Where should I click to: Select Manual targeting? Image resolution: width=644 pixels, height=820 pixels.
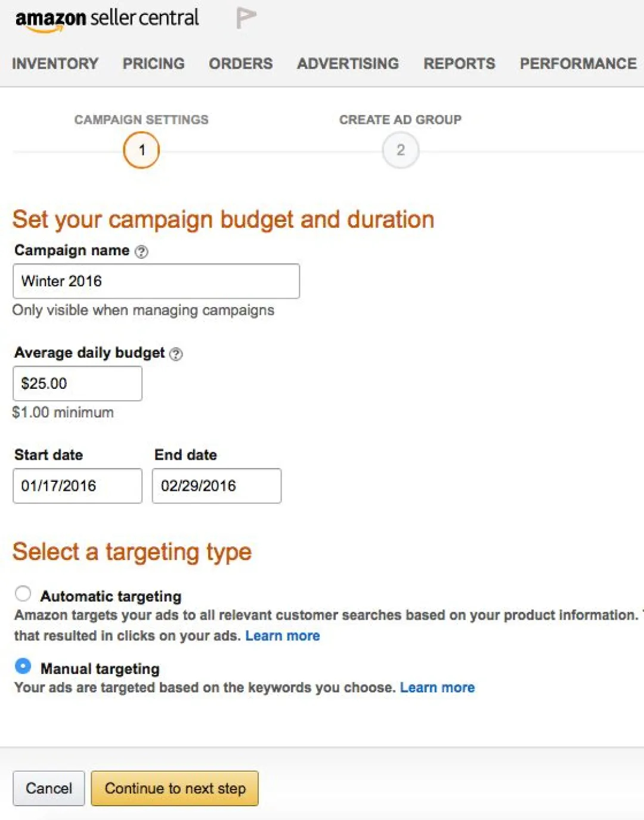pyautogui.click(x=23, y=666)
